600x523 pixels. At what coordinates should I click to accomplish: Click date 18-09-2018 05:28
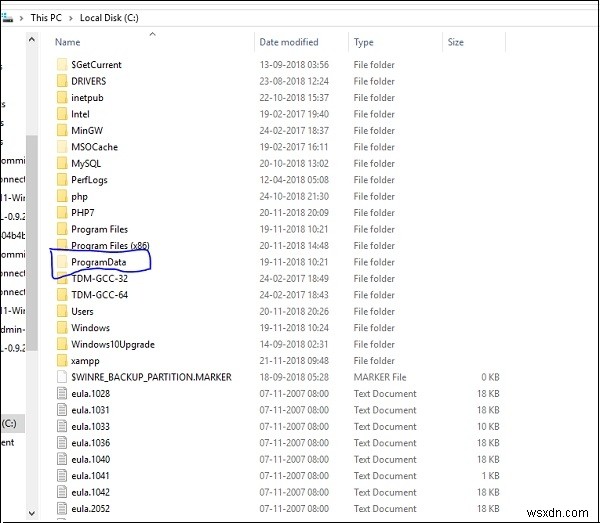[294, 377]
